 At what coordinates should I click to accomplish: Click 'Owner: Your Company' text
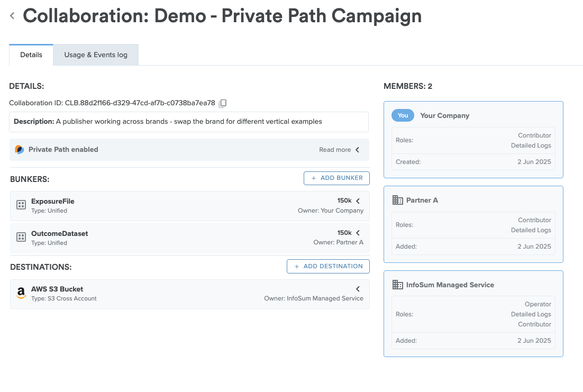(331, 211)
